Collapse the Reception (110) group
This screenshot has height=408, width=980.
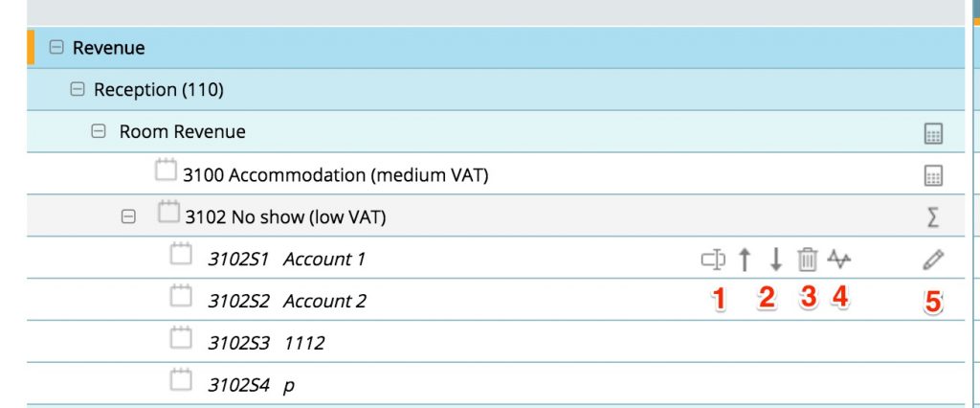click(x=78, y=90)
